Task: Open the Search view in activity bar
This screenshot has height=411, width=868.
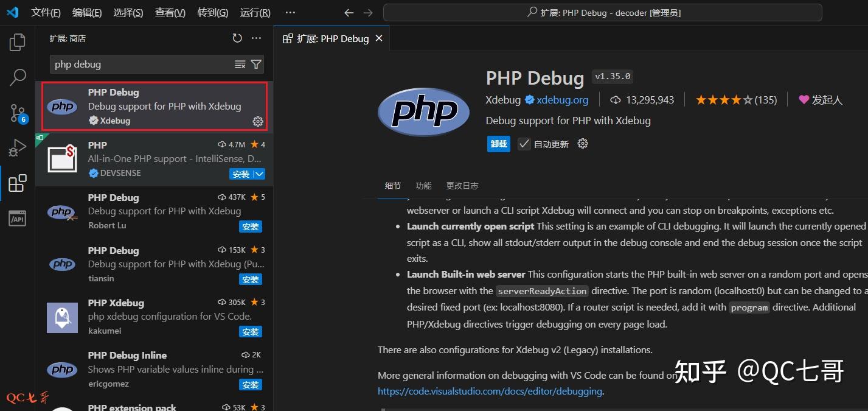Action: pos(18,77)
